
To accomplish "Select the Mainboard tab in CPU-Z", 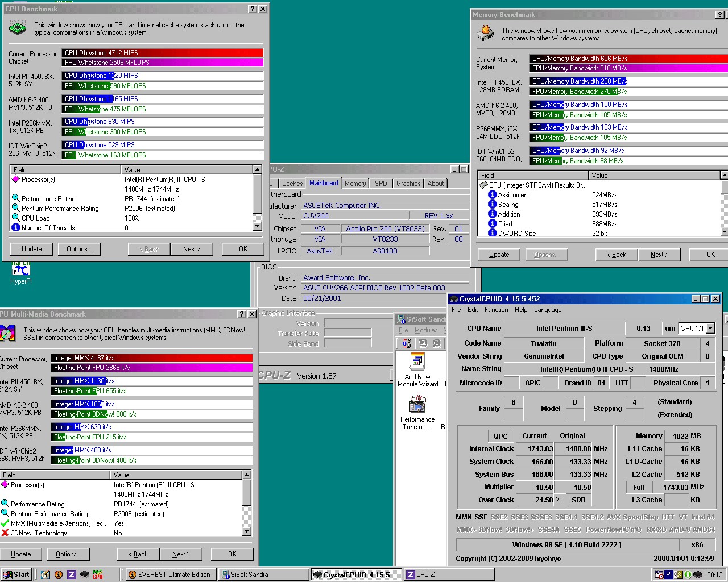I will click(x=324, y=183).
